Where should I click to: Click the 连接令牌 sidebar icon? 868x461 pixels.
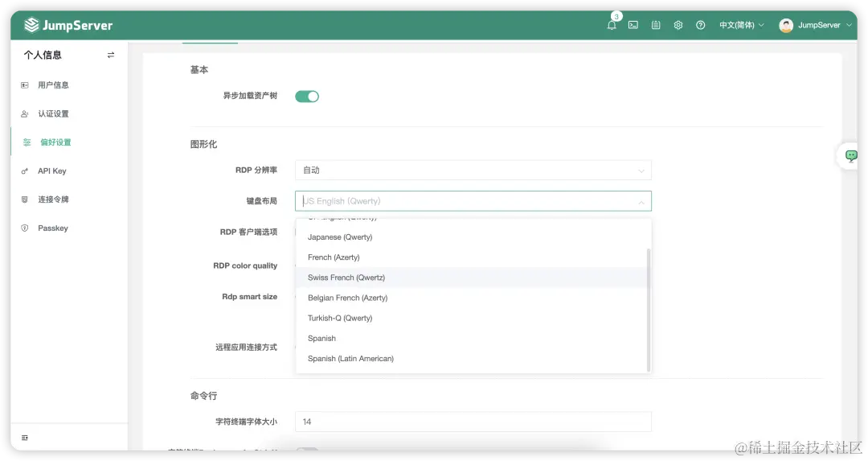(24, 200)
